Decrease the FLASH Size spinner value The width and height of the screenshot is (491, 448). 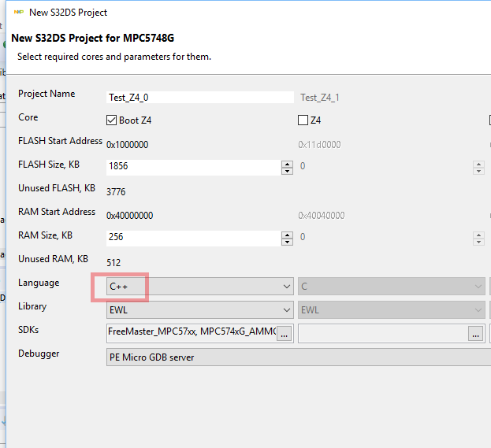pos(287,171)
